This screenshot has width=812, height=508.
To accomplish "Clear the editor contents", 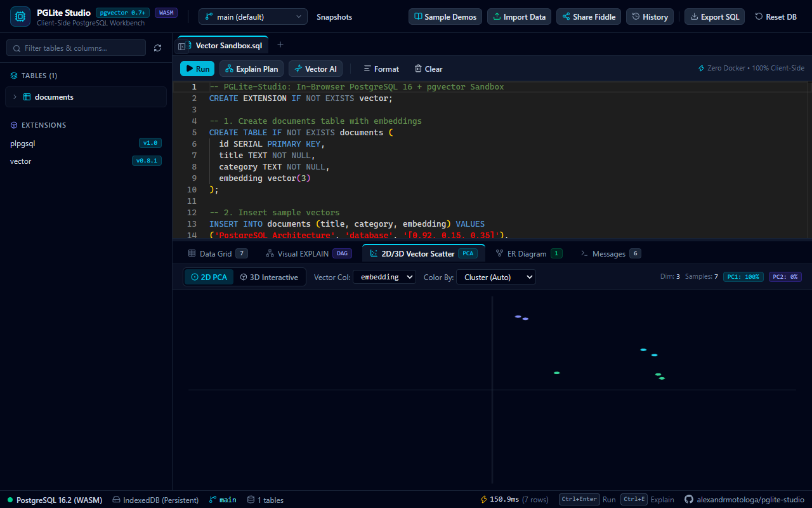I will tap(429, 69).
